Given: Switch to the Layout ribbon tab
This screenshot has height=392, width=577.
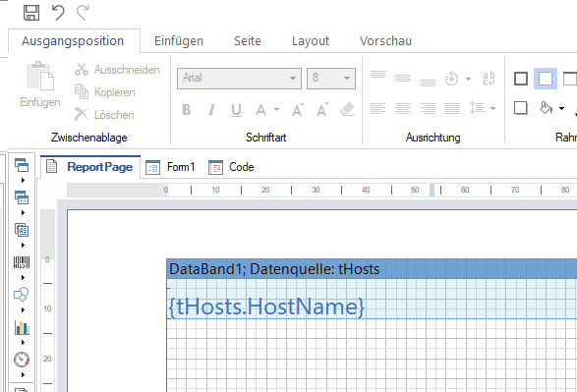Looking at the screenshot, I should [311, 41].
